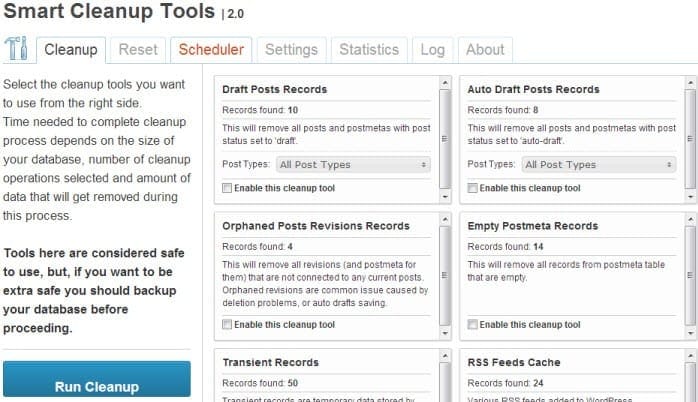
Task: Go to the Settings tab
Action: [x=291, y=50]
